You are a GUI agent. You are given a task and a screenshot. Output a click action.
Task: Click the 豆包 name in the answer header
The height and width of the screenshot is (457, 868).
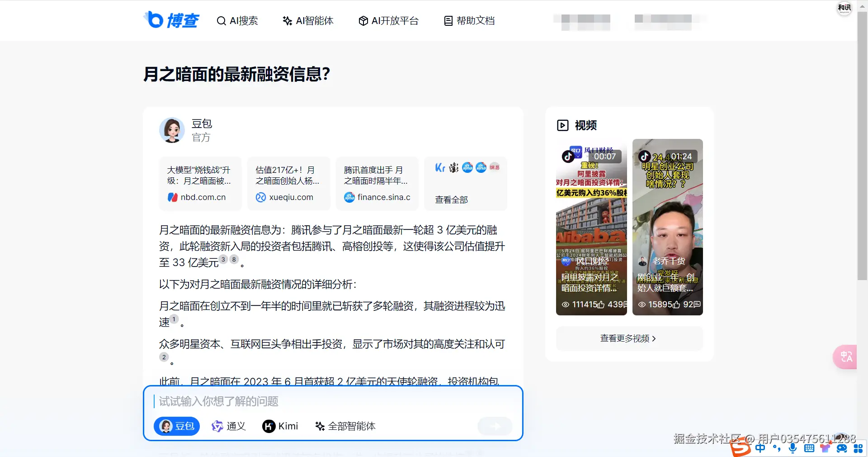(x=202, y=124)
